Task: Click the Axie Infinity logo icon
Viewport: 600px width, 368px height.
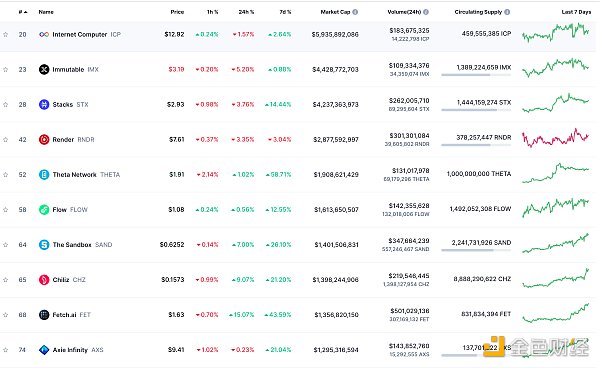Action: click(44, 350)
